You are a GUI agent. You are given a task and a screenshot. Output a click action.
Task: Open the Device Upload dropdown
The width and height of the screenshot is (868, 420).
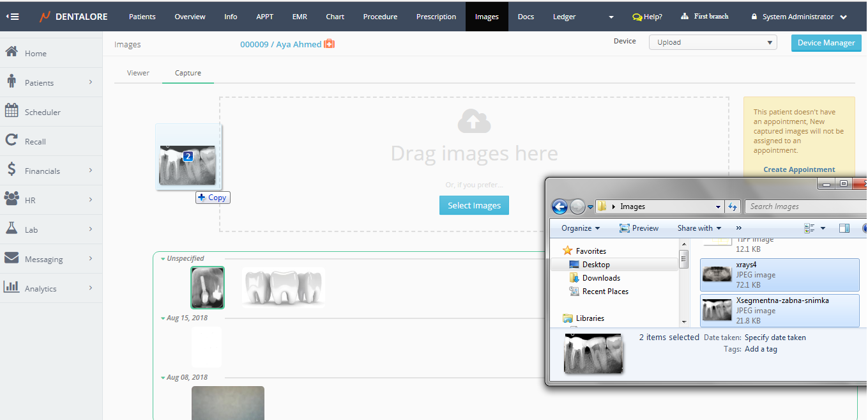click(x=712, y=43)
